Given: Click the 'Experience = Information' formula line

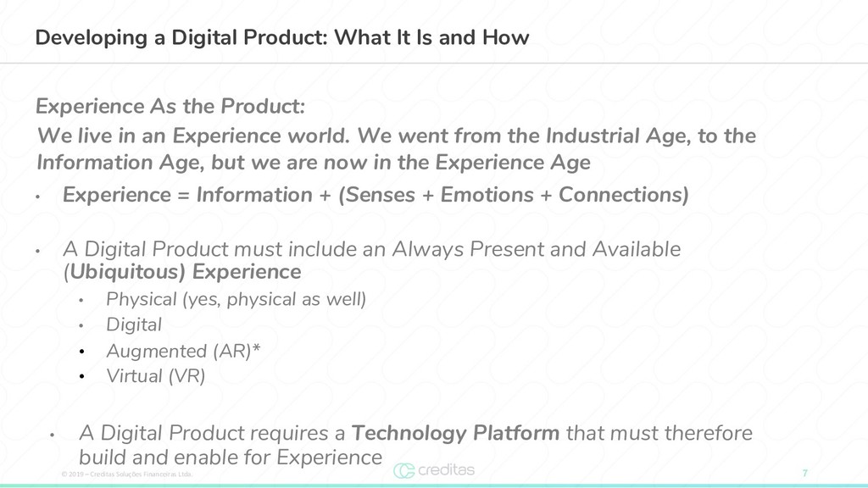Looking at the screenshot, I should point(376,195).
